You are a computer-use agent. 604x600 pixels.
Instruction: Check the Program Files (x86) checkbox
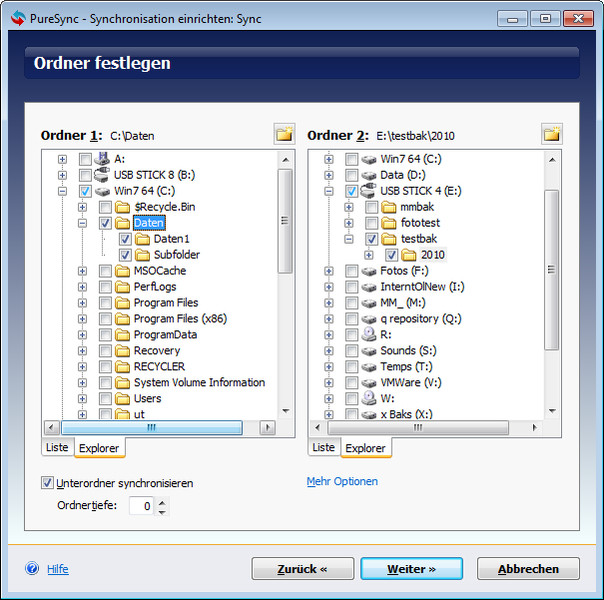tap(105, 319)
